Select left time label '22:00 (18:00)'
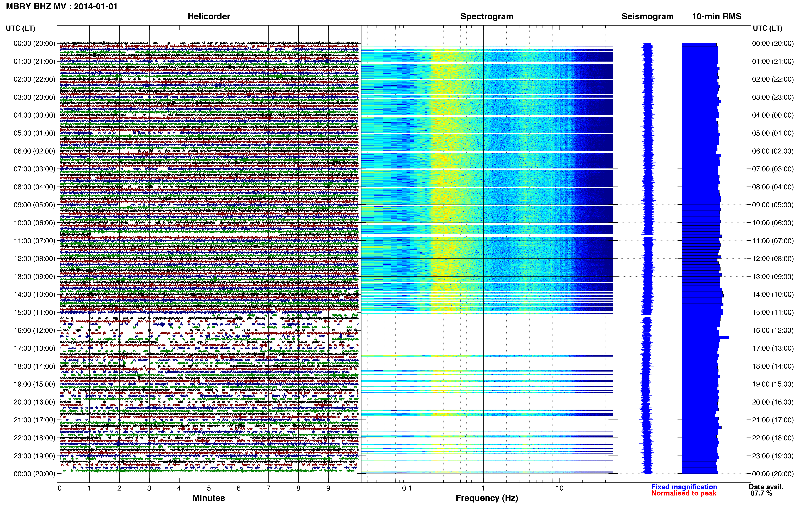 pos(34,438)
